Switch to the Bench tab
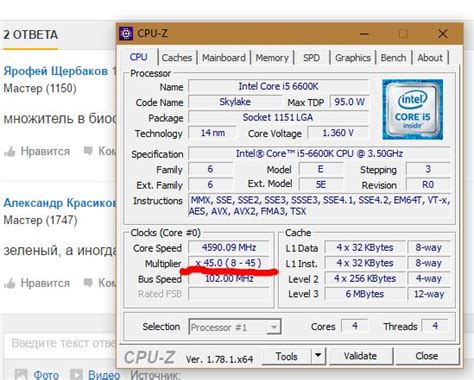The image size is (474, 380). [393, 58]
